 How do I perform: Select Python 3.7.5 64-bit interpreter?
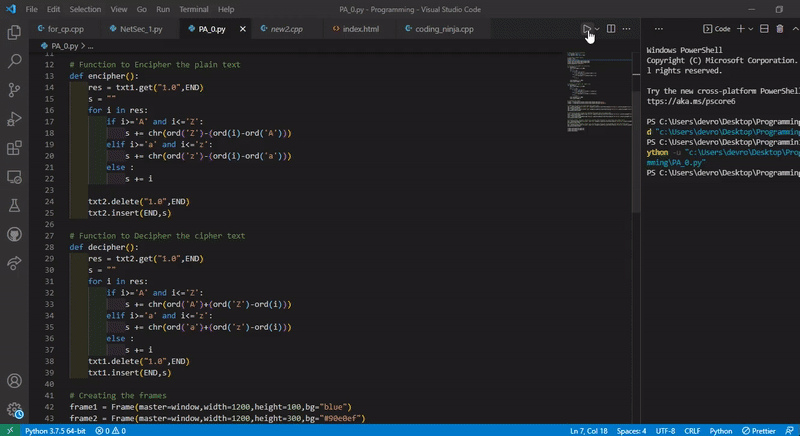[x=55, y=431]
